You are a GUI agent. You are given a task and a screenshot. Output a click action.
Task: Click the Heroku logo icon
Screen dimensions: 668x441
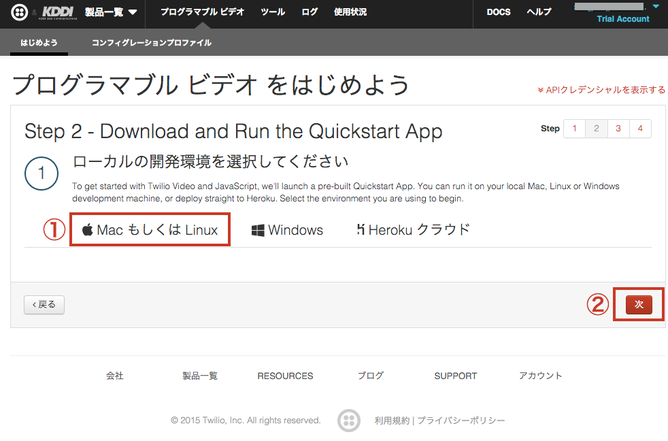[360, 230]
